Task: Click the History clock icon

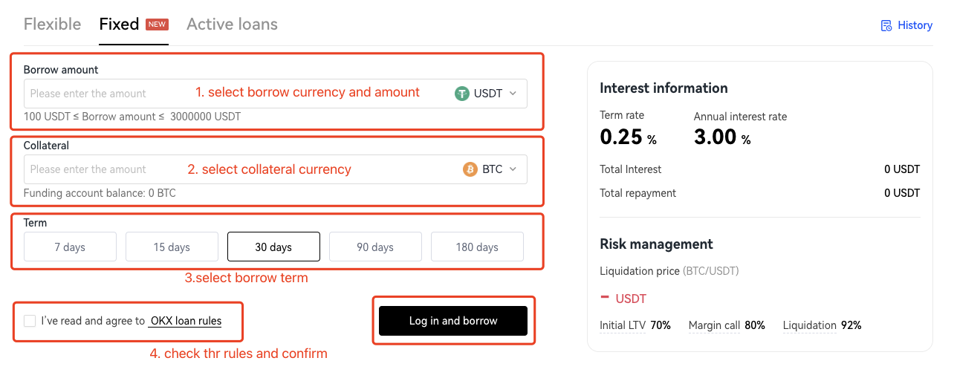Action: (x=886, y=25)
